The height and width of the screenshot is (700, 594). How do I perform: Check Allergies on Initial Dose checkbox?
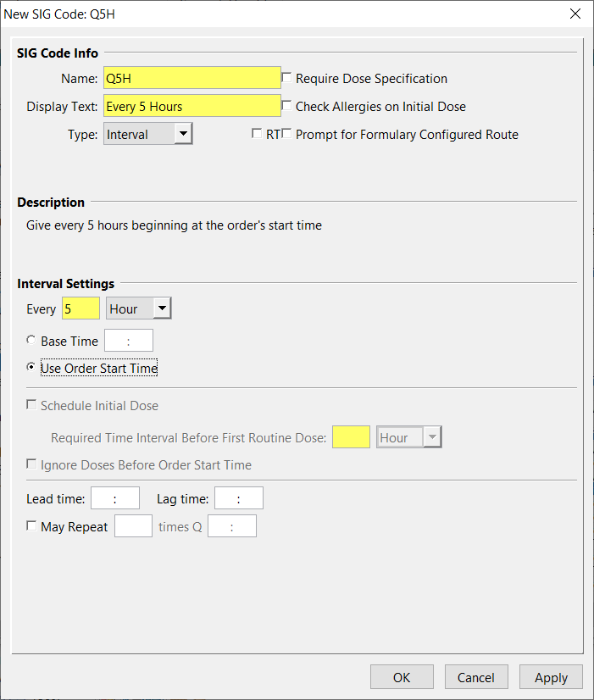coord(286,106)
